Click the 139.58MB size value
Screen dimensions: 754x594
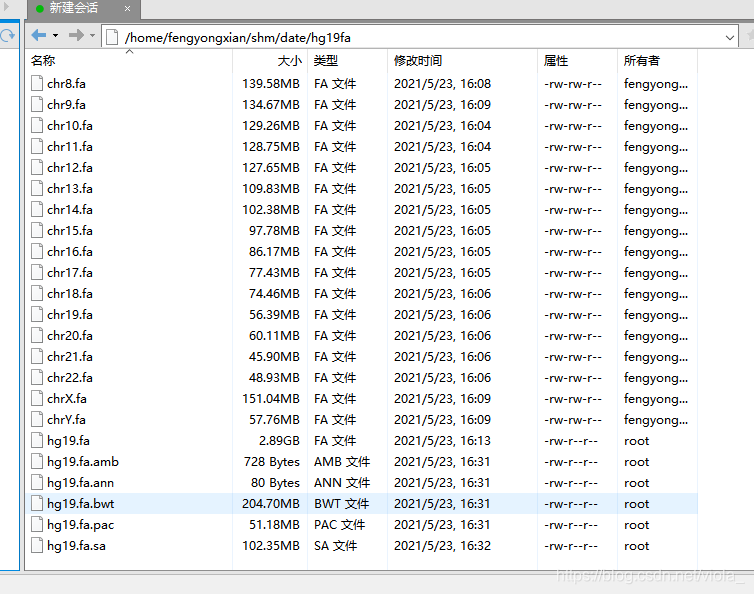[x=271, y=84]
